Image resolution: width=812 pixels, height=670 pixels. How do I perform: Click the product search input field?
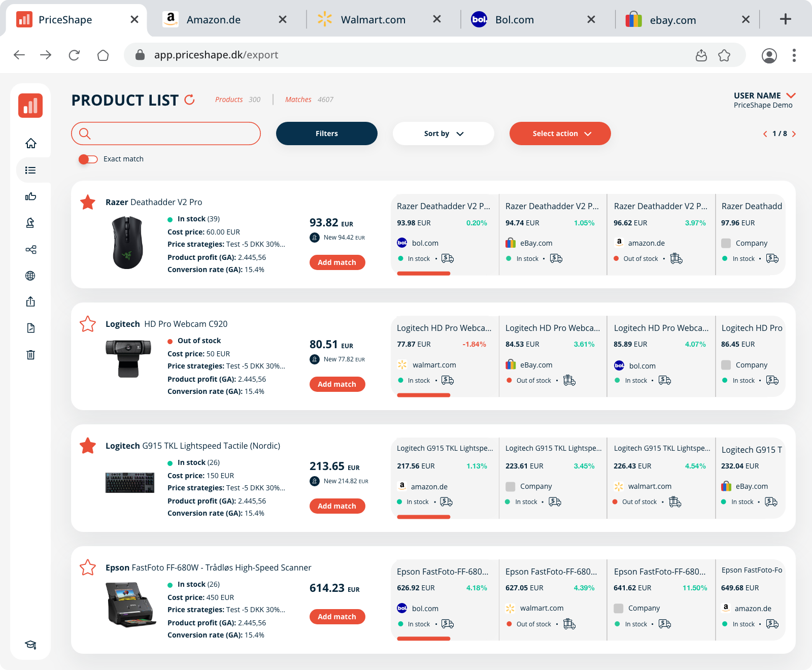(x=166, y=133)
